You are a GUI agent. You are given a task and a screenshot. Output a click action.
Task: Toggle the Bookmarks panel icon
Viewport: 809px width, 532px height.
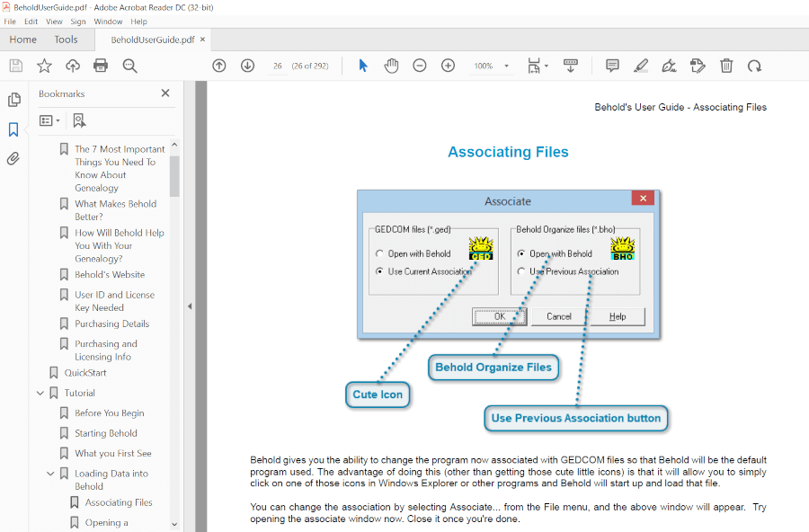coord(13,129)
